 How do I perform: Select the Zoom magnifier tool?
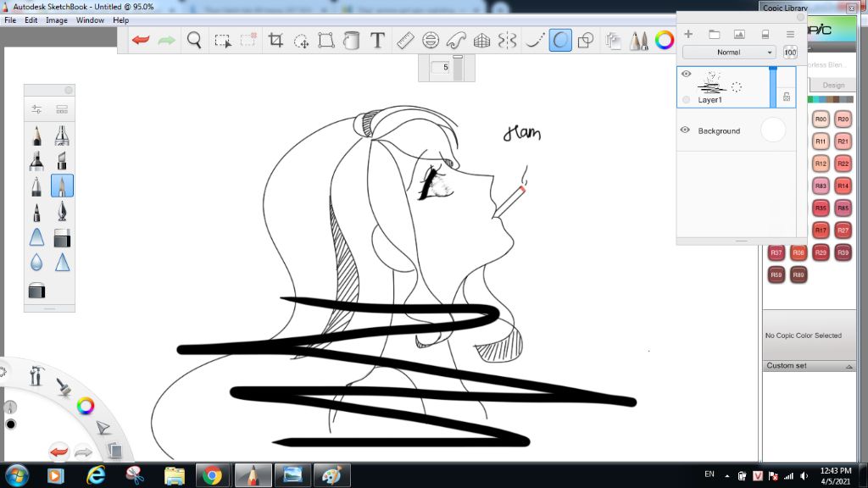click(x=194, y=40)
